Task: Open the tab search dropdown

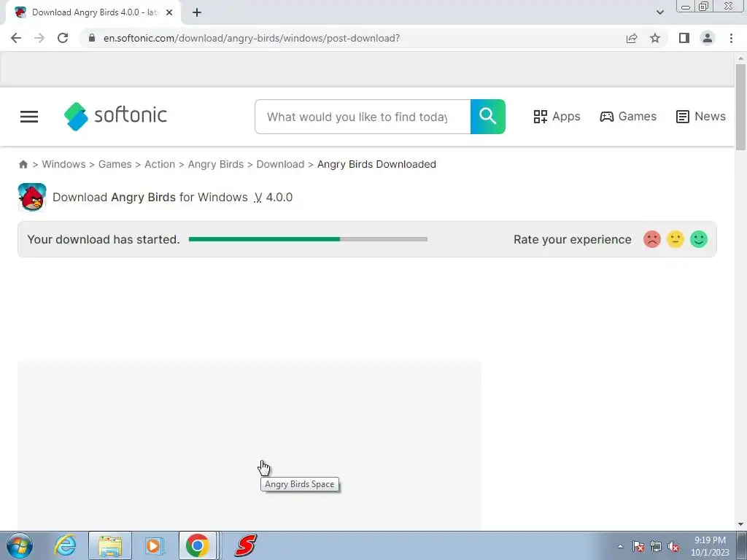Action: click(x=659, y=12)
